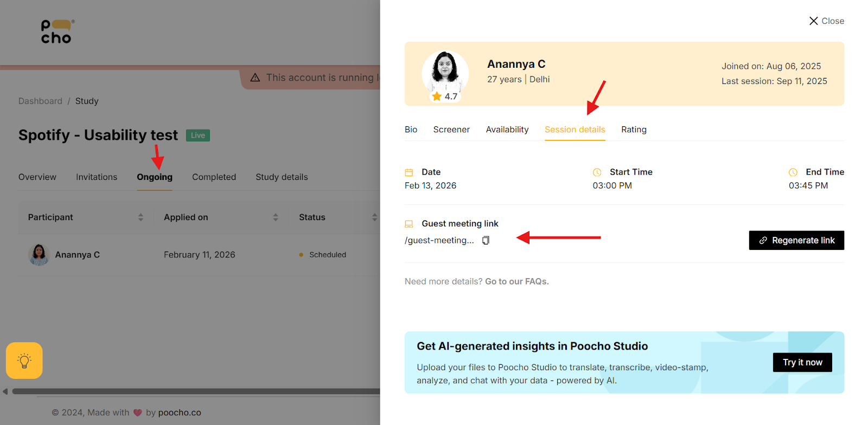Click the Try it now button
The image size is (868, 425).
[x=802, y=362]
